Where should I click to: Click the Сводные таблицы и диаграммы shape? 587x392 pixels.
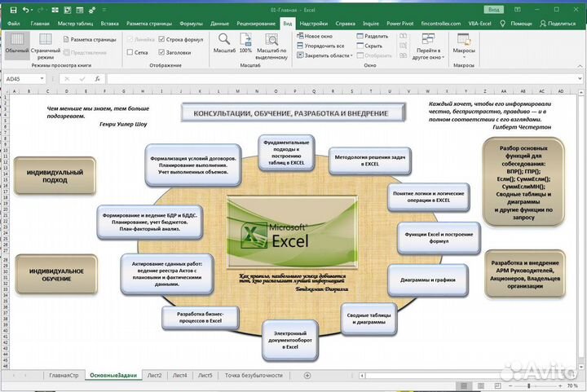coord(369,319)
